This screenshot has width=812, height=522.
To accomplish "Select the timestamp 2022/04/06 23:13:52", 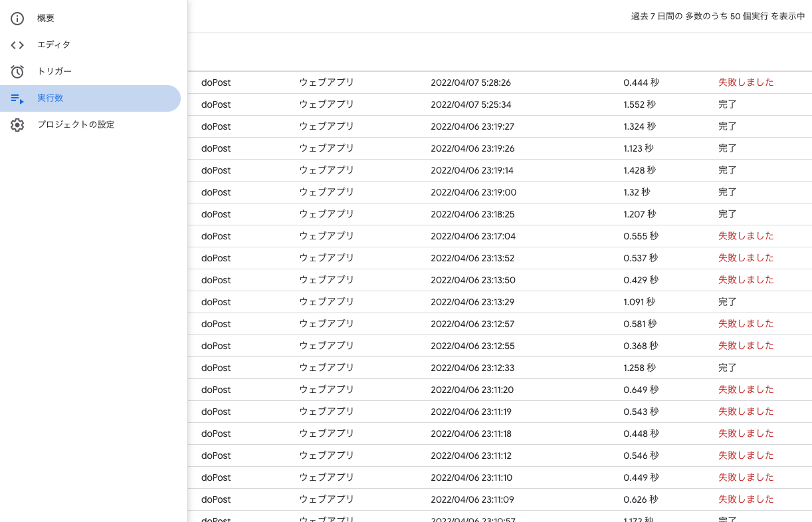I will (x=472, y=258).
